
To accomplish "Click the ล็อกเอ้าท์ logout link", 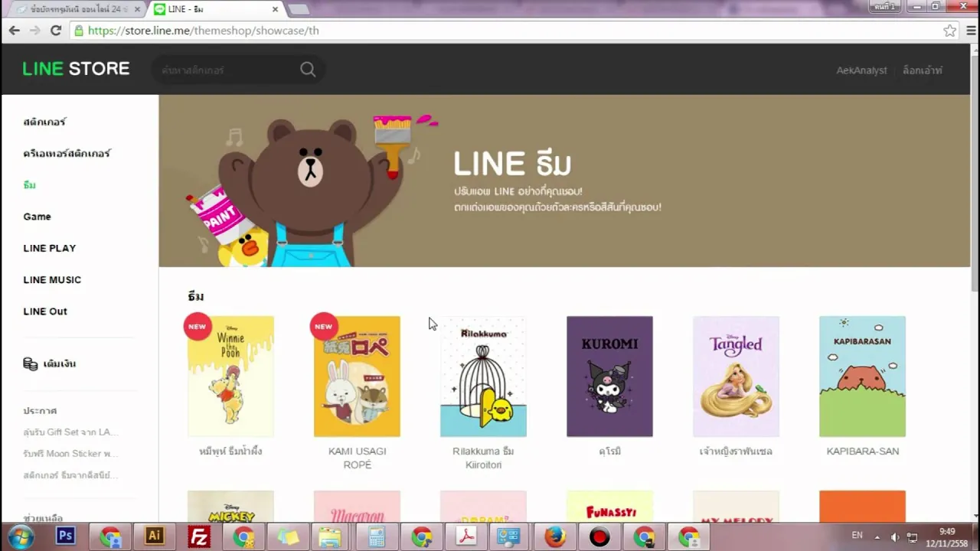I will 922,70.
